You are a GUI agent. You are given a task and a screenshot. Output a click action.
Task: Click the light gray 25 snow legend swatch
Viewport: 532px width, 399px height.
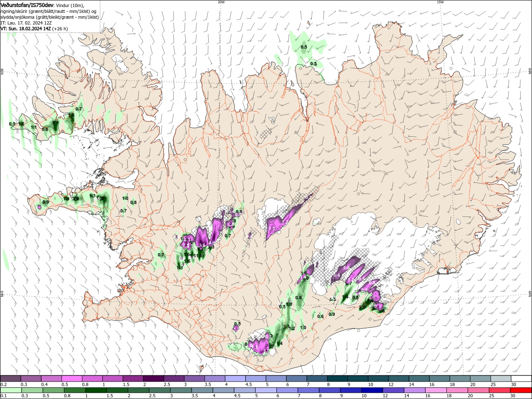point(501,379)
